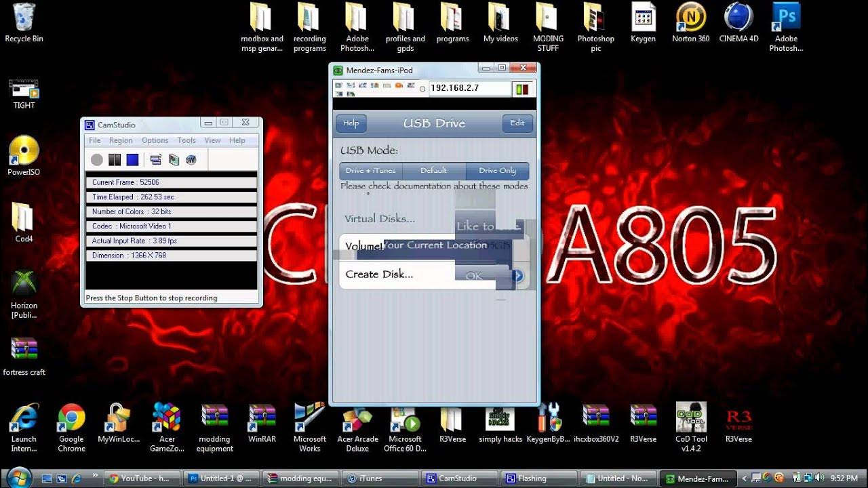The image size is (868, 488).
Task: Launch Norton 360
Action: (691, 23)
